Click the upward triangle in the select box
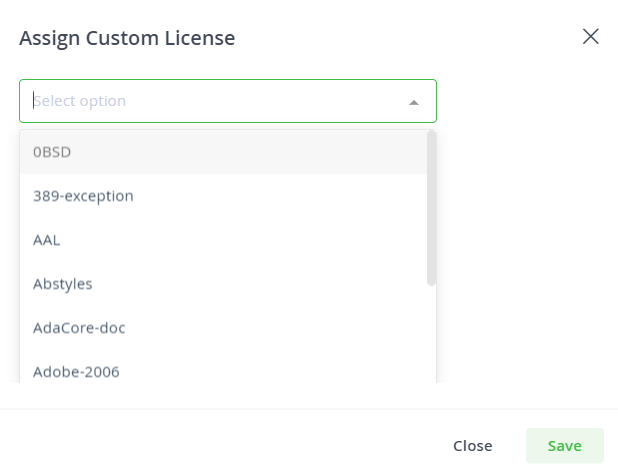 coord(413,102)
